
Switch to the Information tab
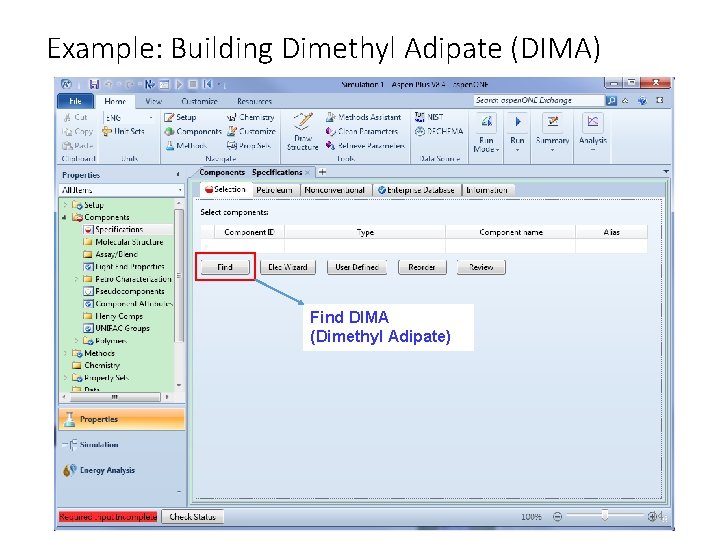pyautogui.click(x=487, y=190)
